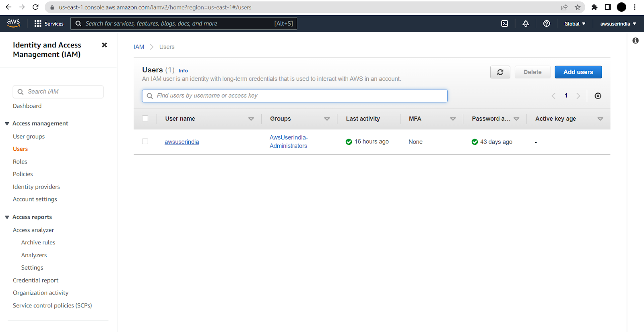Sort by Groups column
This screenshot has height=332, width=644.
327,119
